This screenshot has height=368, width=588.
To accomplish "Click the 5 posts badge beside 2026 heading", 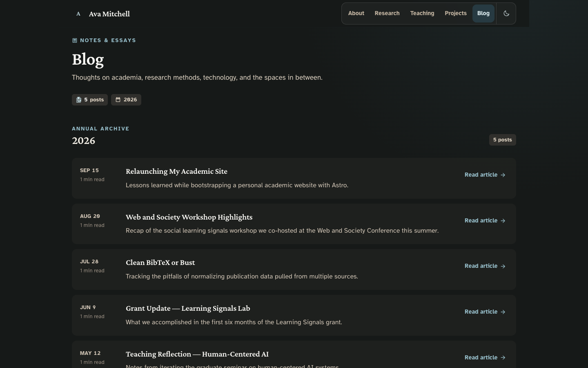I will click(503, 140).
